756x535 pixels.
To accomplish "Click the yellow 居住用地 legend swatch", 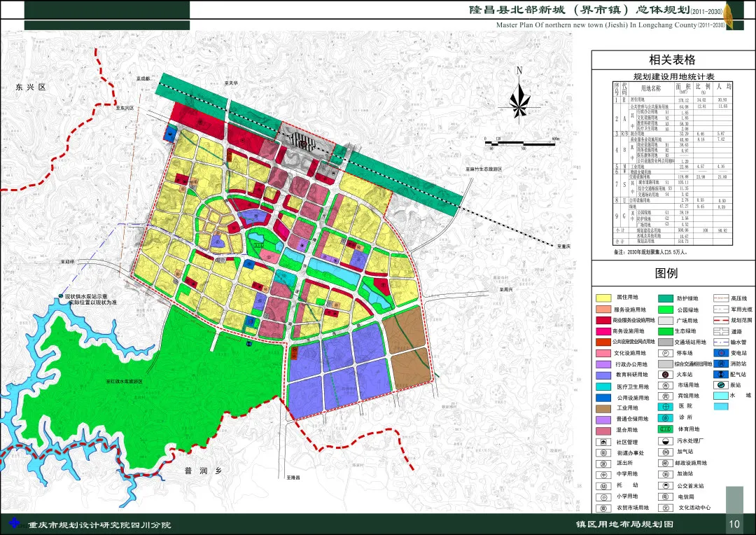I will 603,298.
